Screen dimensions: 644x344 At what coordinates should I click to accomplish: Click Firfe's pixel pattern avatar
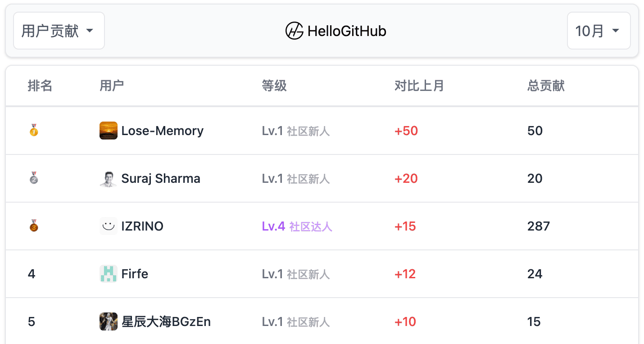coord(109,274)
